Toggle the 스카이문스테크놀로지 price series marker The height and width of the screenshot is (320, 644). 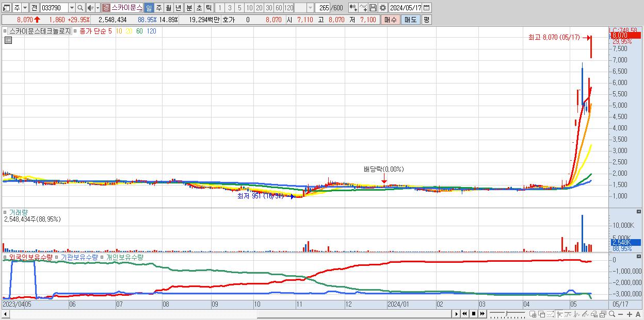pos(6,31)
